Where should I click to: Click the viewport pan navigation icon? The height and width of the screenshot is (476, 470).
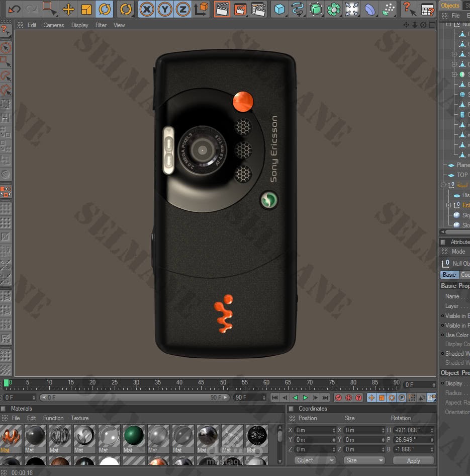click(406, 25)
